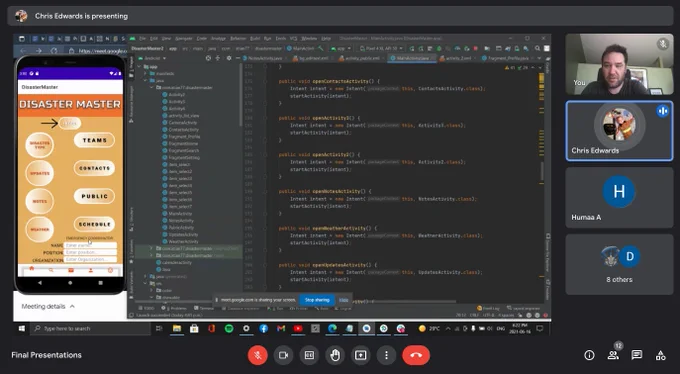Open YouTube icon on the shared taskbar
680x374 pixels.
tap(298, 328)
